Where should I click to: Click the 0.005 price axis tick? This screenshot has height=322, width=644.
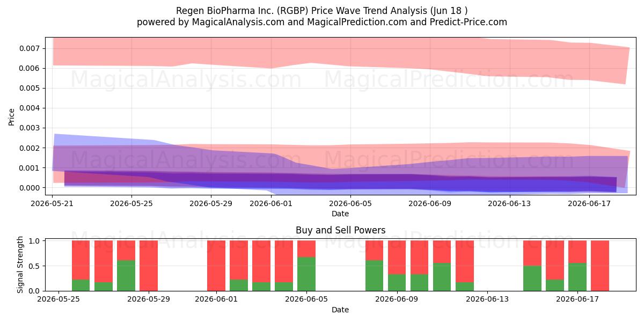30,88
